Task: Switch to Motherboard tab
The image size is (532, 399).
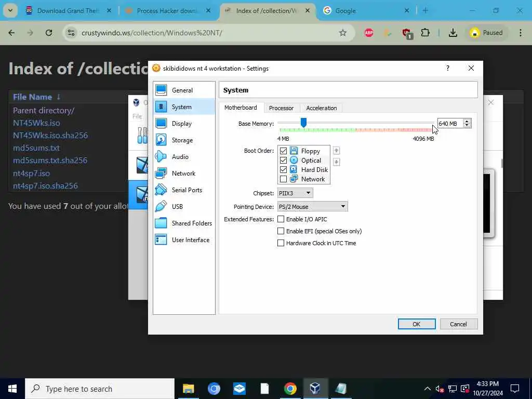Action: point(241,108)
